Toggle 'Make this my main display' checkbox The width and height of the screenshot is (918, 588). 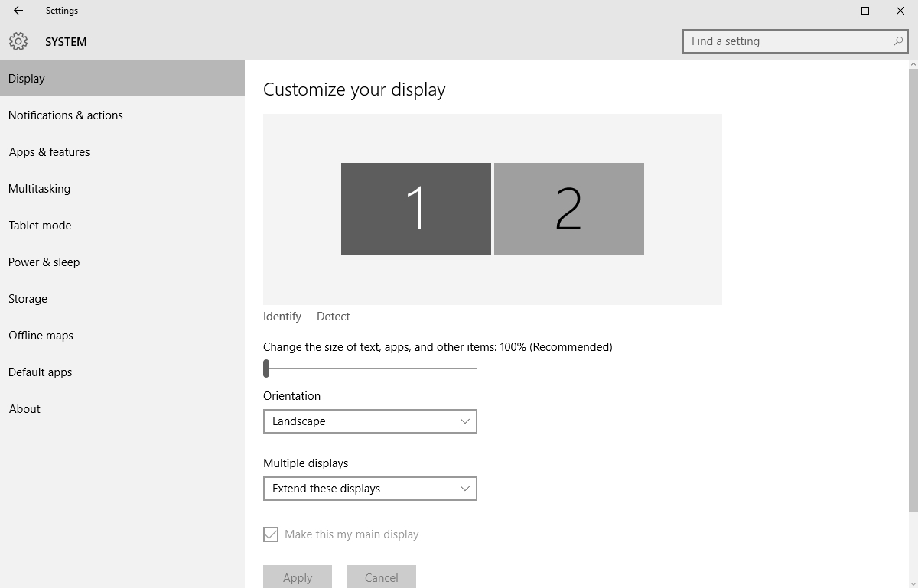click(x=271, y=534)
